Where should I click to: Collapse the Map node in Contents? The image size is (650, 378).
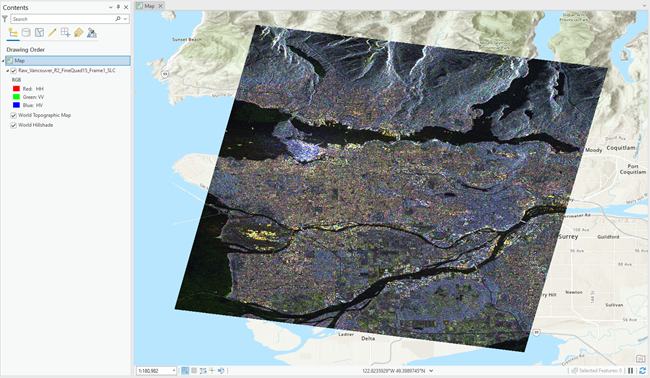3,61
